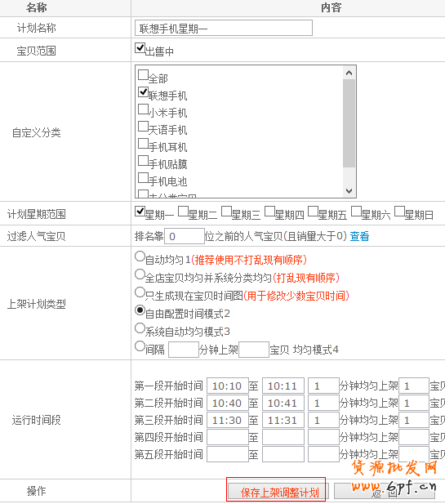Select 自由配置时间模式2 radio option
The height and width of the screenshot is (504, 445).
tap(140, 310)
